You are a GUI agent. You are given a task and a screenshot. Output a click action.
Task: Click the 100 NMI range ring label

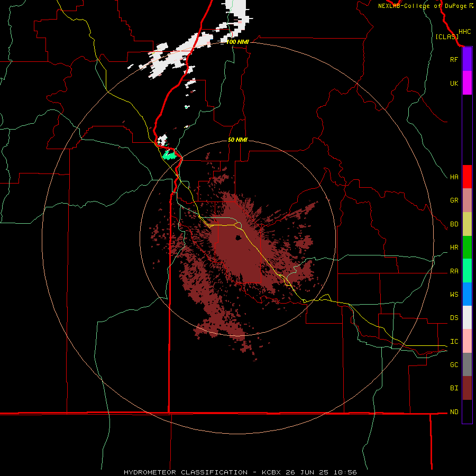pyautogui.click(x=237, y=42)
